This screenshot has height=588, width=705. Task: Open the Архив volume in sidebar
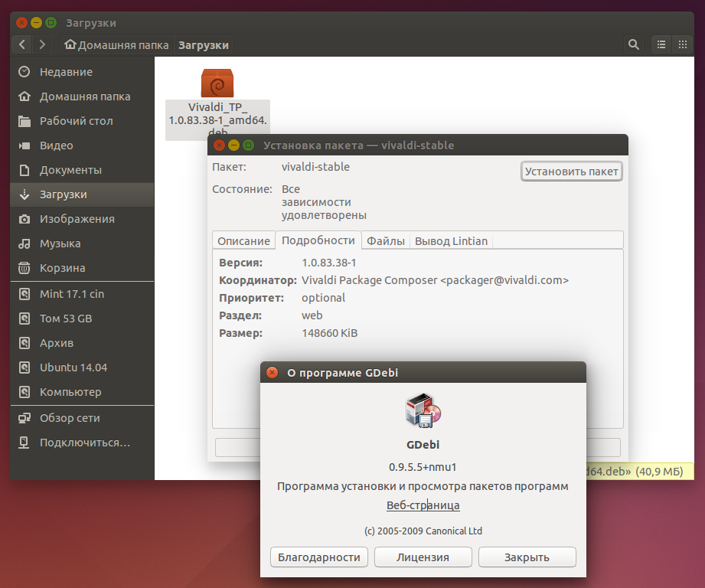[82, 343]
